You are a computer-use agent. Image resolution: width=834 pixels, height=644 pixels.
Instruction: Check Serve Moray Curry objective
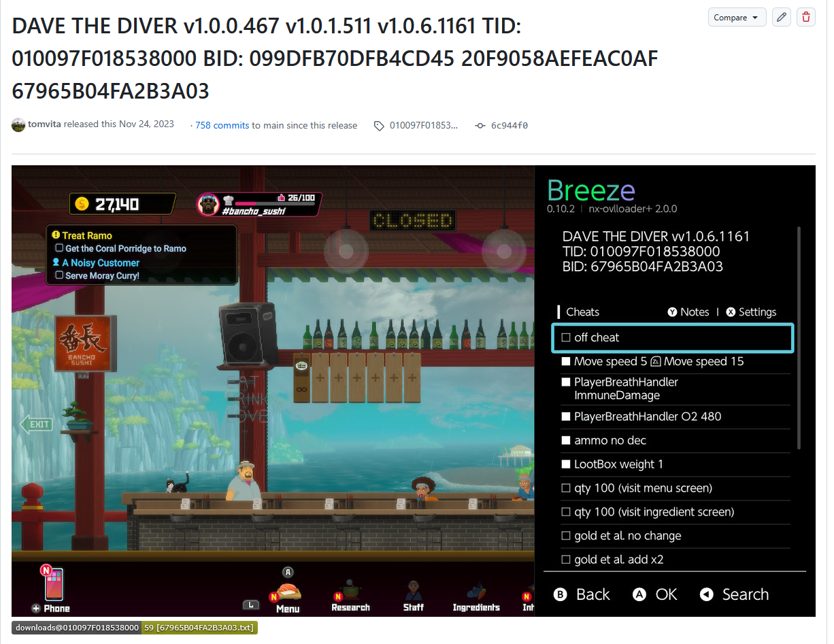59,275
